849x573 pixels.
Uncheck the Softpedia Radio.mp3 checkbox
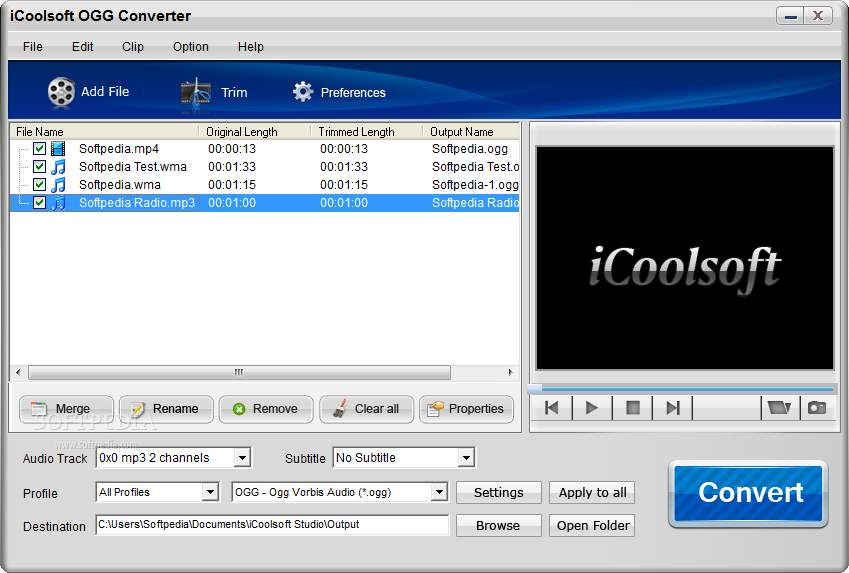(39, 203)
